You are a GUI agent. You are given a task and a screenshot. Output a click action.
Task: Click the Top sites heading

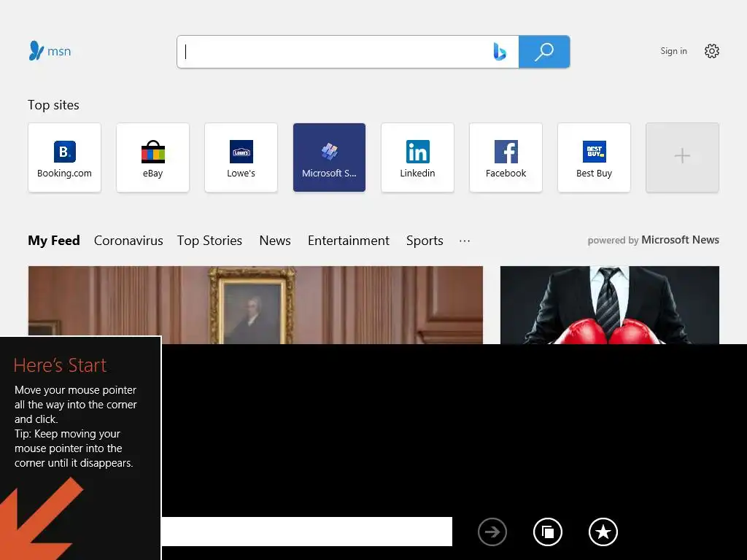pyautogui.click(x=53, y=105)
